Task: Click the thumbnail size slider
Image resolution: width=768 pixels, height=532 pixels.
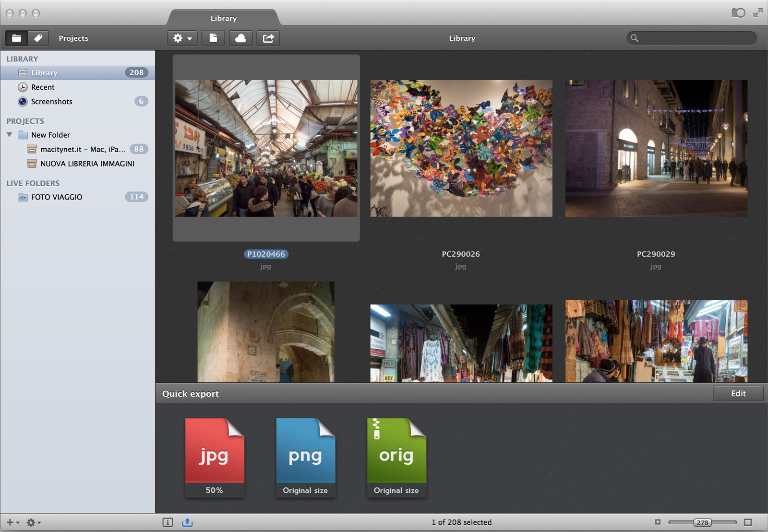Action: (702, 522)
